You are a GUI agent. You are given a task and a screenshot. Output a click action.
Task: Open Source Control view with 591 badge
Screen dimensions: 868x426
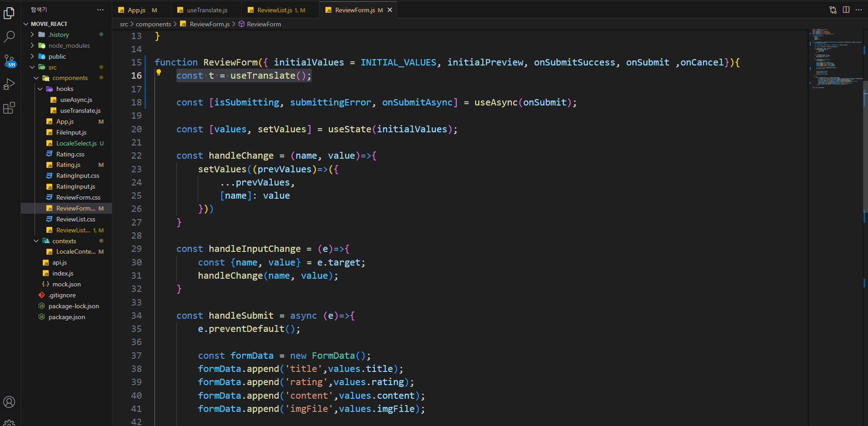click(9, 61)
